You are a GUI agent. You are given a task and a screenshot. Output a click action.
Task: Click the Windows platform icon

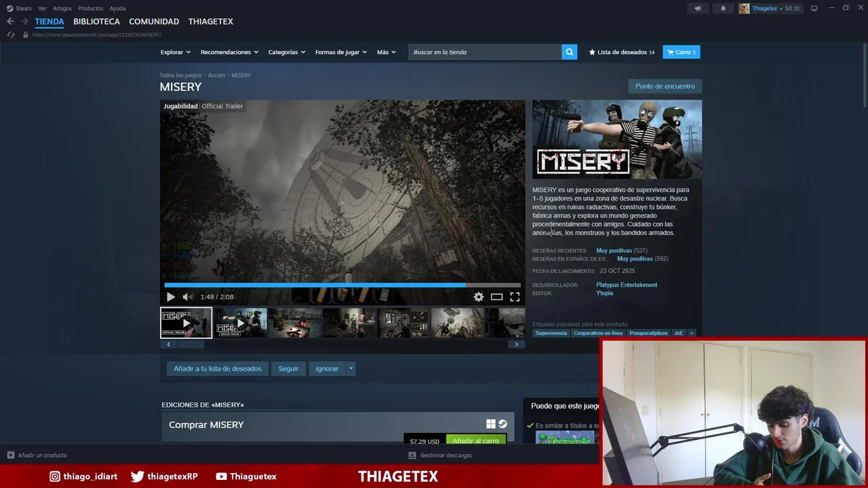(491, 424)
